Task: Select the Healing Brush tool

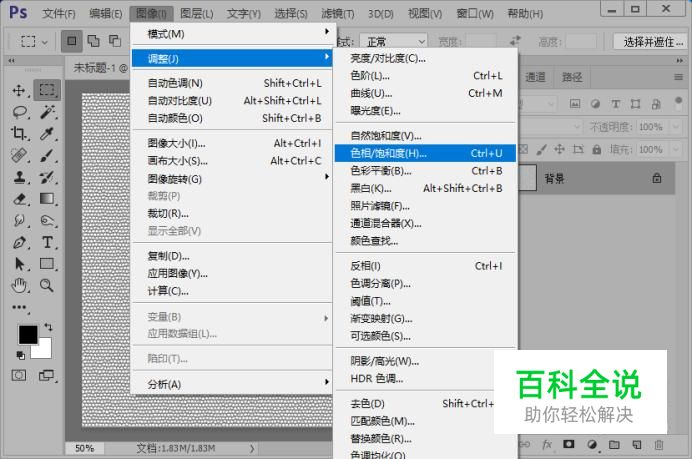Action: click(19, 155)
